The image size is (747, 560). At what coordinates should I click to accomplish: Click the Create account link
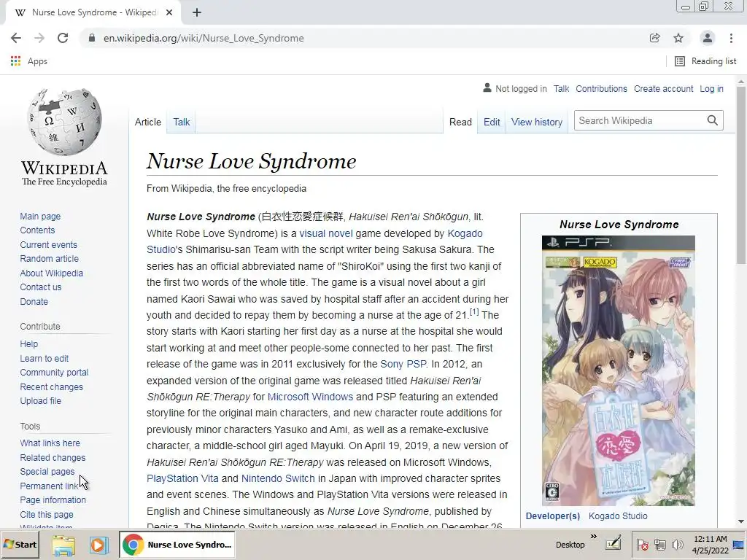pyautogui.click(x=663, y=88)
